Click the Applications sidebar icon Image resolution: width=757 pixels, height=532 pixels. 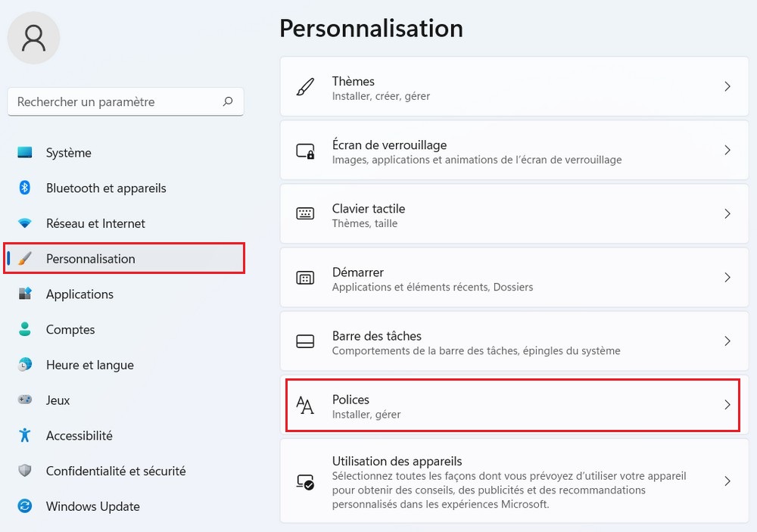click(x=25, y=294)
